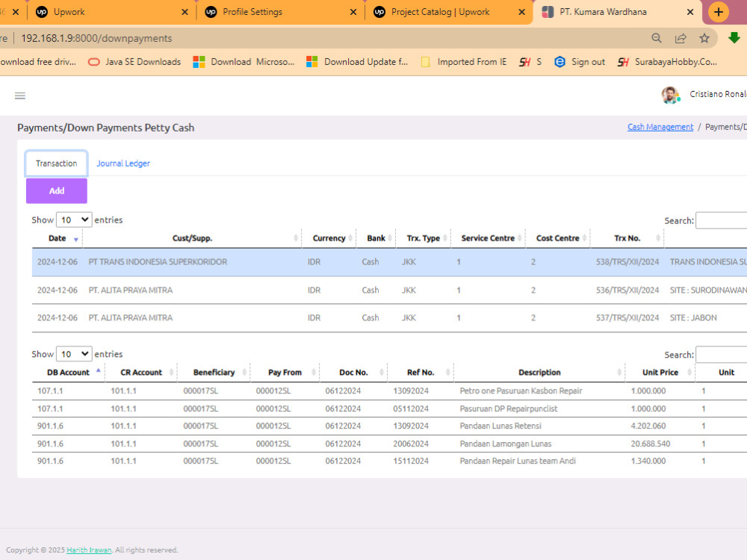
Task: Open the Imported From IE bookmark folder
Action: (464, 62)
